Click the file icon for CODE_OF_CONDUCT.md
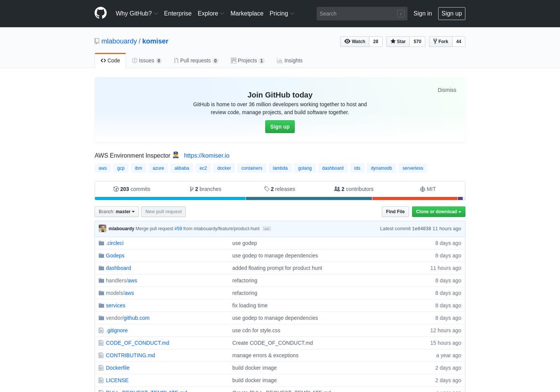This screenshot has width=560, height=392. 101,343
